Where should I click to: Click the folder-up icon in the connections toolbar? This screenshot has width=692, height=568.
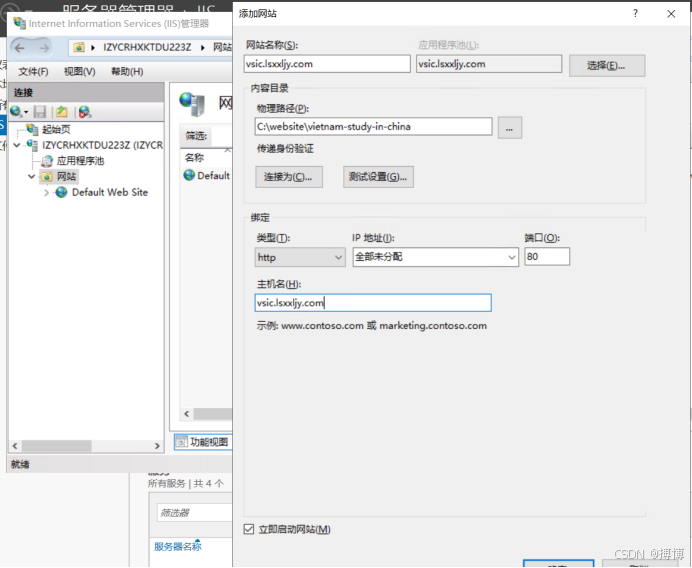[62, 112]
